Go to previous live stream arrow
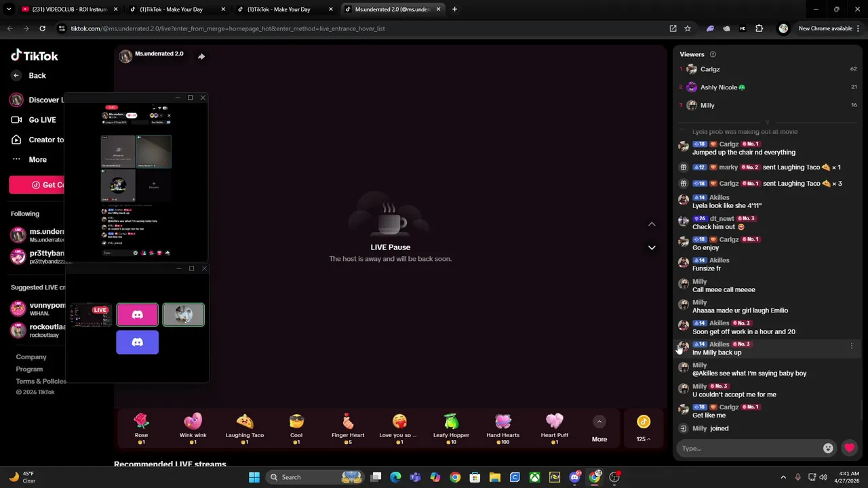The height and width of the screenshot is (488, 868). pos(652,224)
